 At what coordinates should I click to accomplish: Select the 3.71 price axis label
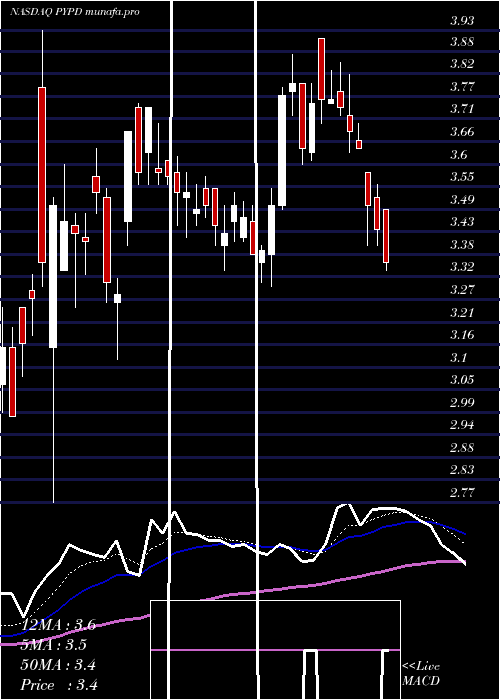pos(462,109)
